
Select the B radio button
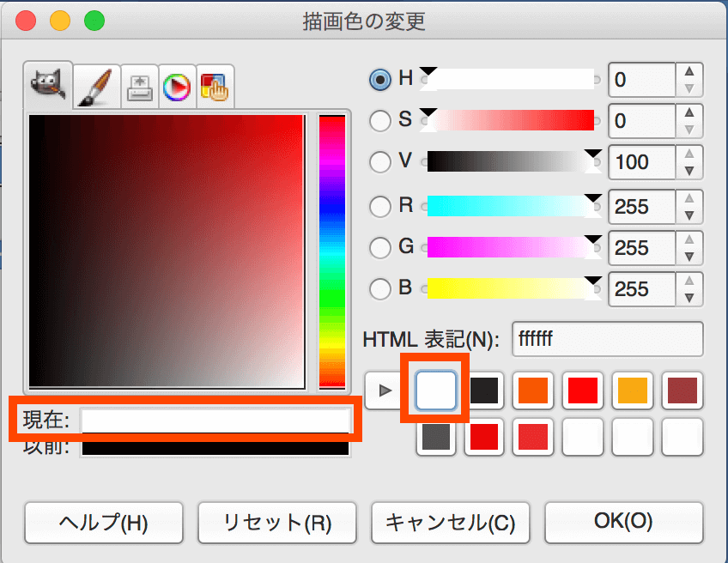379,288
